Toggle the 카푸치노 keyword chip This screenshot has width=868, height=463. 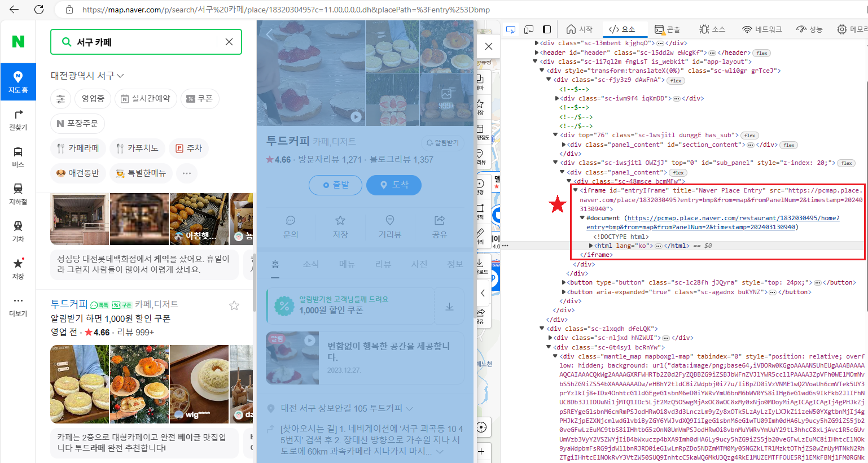click(137, 148)
